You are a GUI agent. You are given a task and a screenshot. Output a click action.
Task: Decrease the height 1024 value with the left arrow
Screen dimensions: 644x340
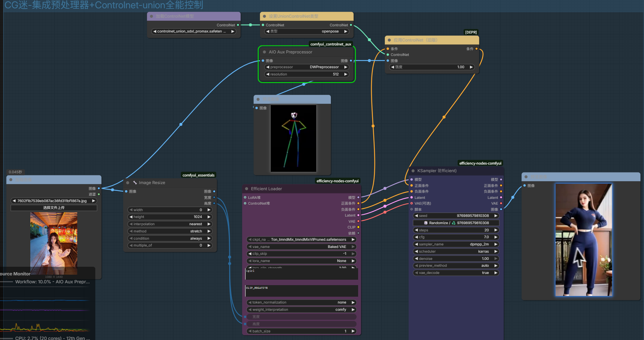pos(131,217)
